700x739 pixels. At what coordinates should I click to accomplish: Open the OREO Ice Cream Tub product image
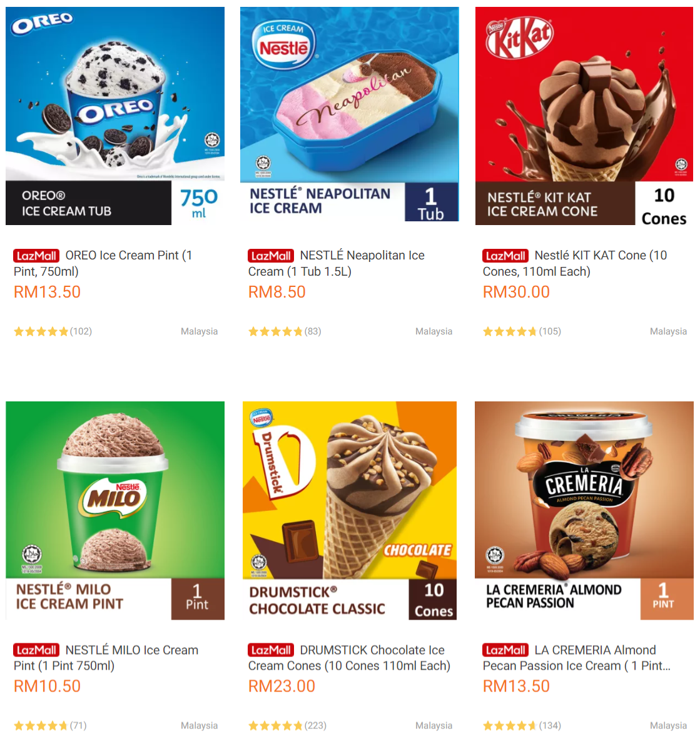pos(114,116)
